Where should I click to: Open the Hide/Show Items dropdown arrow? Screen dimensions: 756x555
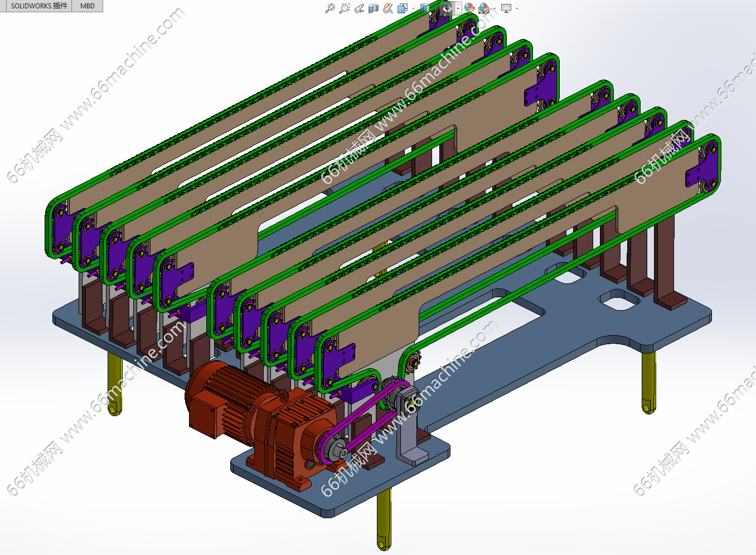(458, 8)
